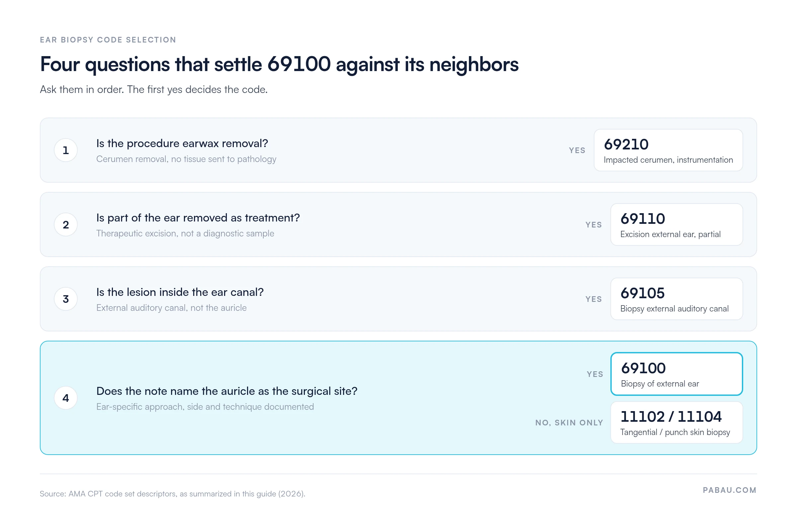Click the NO, SKIN ONLY label

point(569,422)
